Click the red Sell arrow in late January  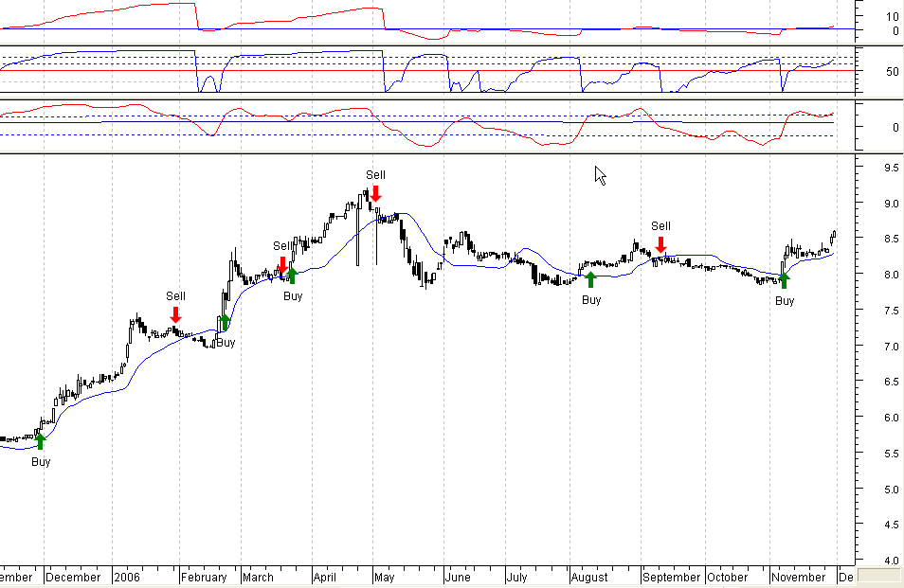click(176, 314)
